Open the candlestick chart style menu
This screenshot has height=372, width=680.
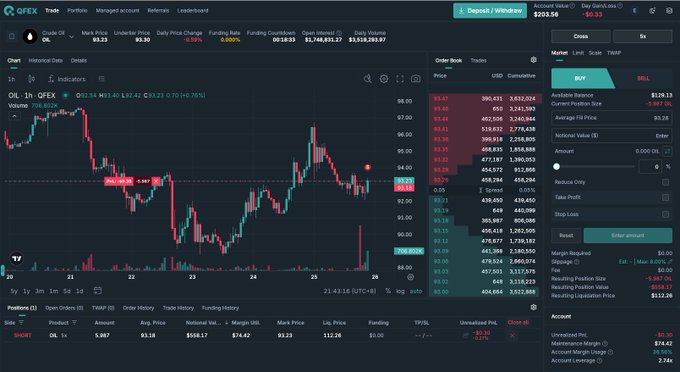pos(31,79)
